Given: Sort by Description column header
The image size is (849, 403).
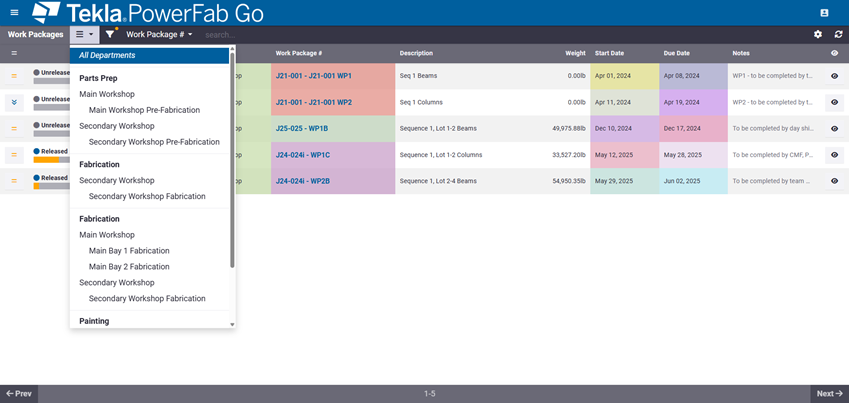Looking at the screenshot, I should pyautogui.click(x=416, y=53).
